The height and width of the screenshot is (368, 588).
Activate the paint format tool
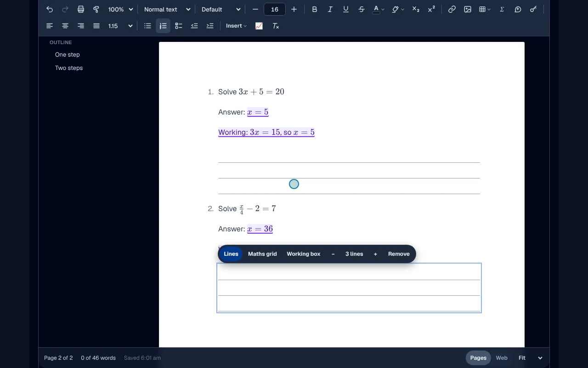(x=96, y=9)
